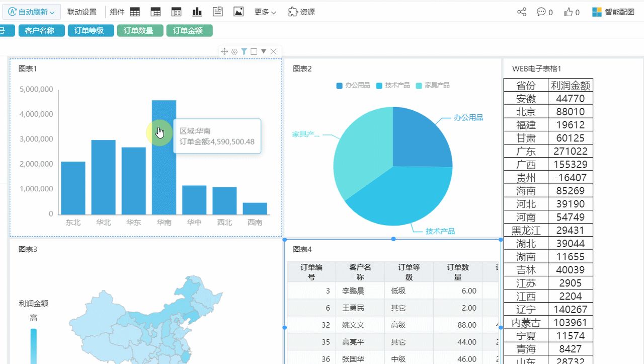Open chart 1's settings gear
Image resolution: width=644 pixels, height=364 pixels.
[234, 51]
